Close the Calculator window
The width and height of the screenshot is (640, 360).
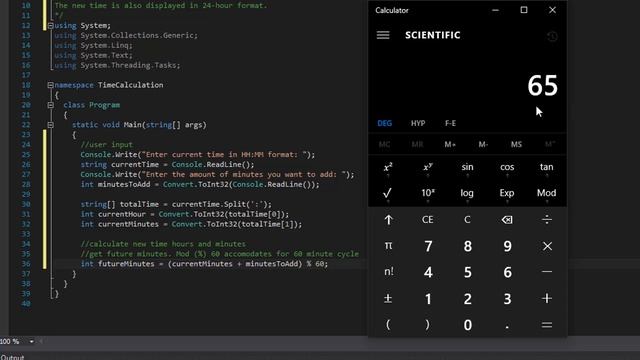click(552, 10)
